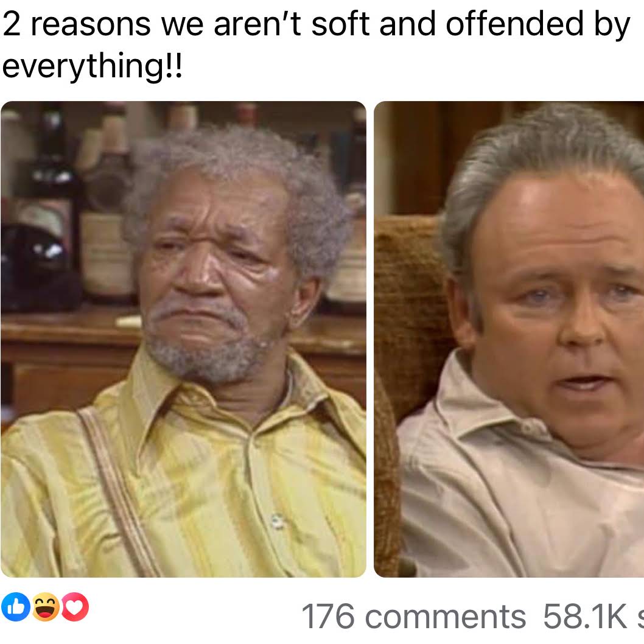Screen dimensions: 644x644
Task: View the 58.1K shares count
Action: [x=593, y=616]
